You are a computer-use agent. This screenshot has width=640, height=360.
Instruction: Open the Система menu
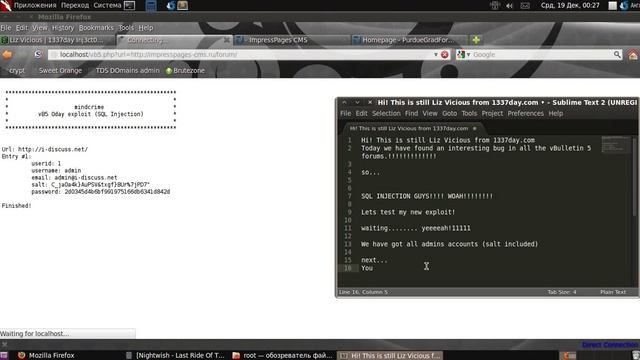pyautogui.click(x=107, y=5)
